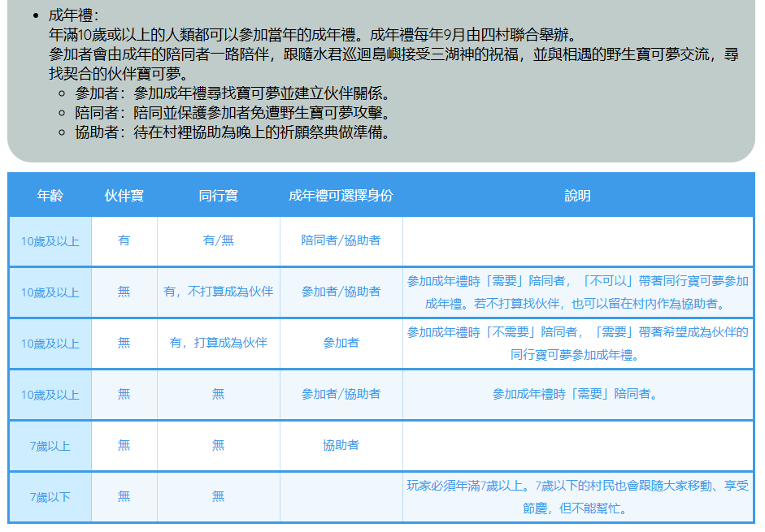765x532 pixels.
Task: Select the 有/無 cell in the first row
Action: point(218,240)
